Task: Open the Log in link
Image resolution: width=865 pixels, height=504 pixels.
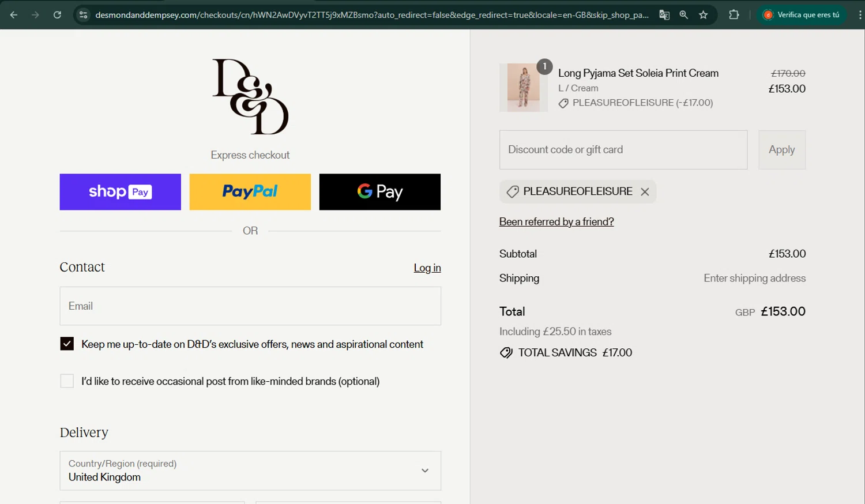Action: point(427,268)
